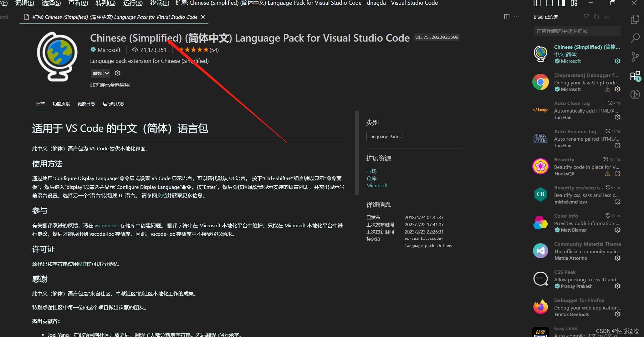Open the 仓库 repository link
The height and width of the screenshot is (337, 644).
tap(371, 178)
